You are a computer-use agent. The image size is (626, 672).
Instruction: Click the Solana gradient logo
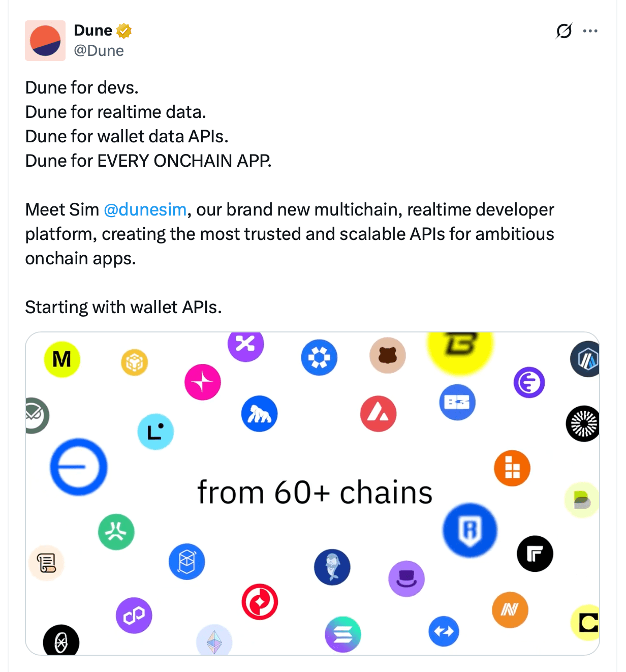tap(343, 634)
